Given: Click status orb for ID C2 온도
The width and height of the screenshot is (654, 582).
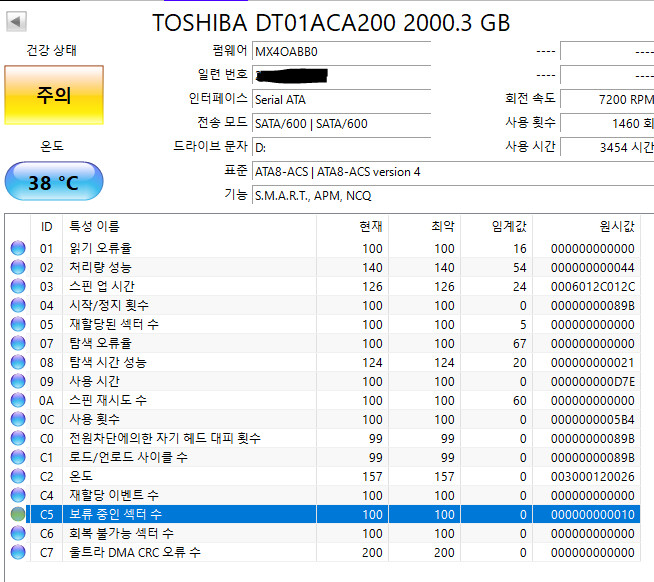Looking at the screenshot, I should pos(18,476).
